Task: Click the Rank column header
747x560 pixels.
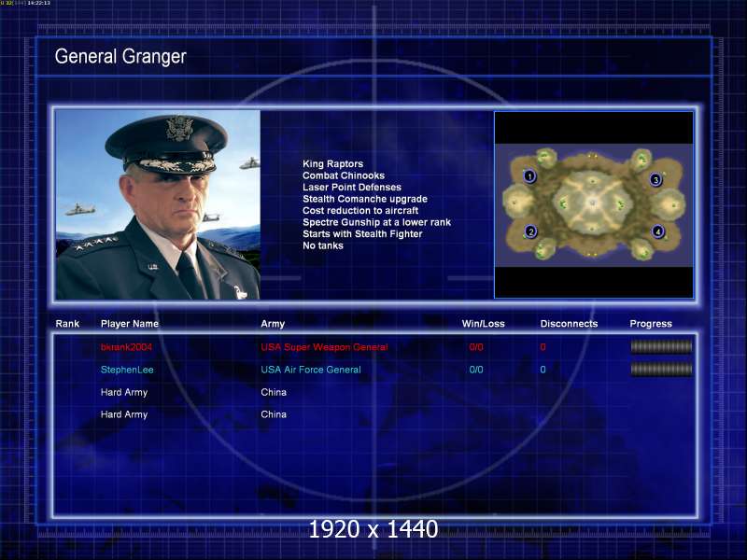Action: 67,324
